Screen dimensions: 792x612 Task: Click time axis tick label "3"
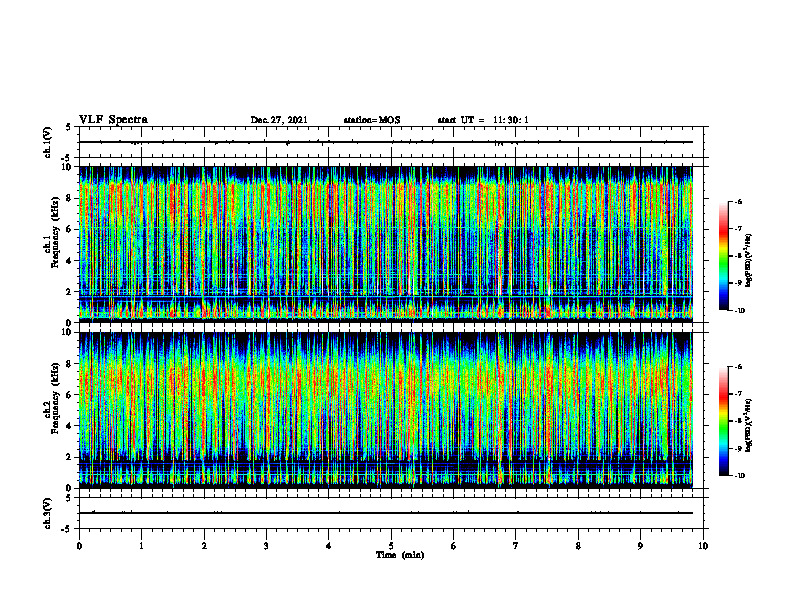pyautogui.click(x=266, y=546)
